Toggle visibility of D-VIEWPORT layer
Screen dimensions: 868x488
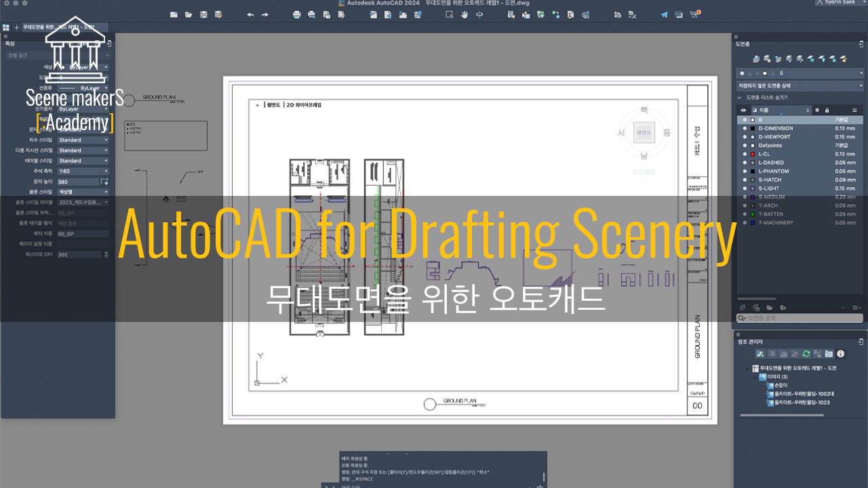point(745,137)
